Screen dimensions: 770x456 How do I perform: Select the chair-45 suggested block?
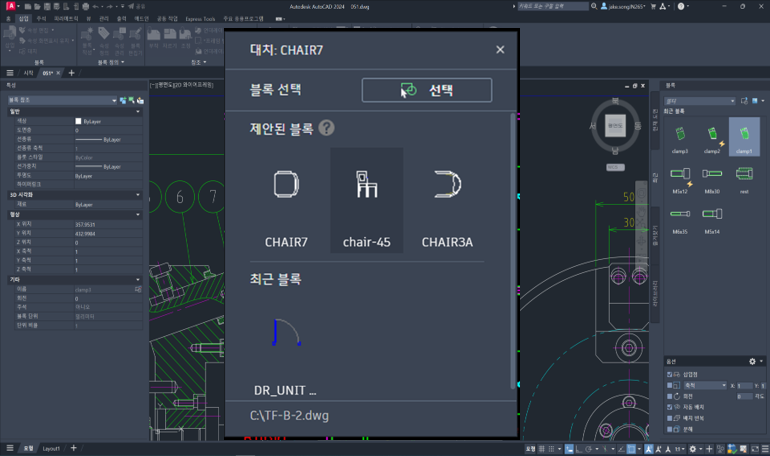coord(367,201)
